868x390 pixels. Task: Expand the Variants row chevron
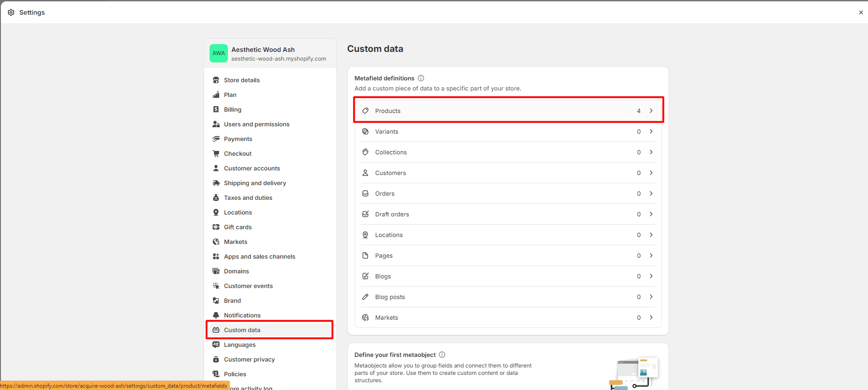pyautogui.click(x=651, y=131)
